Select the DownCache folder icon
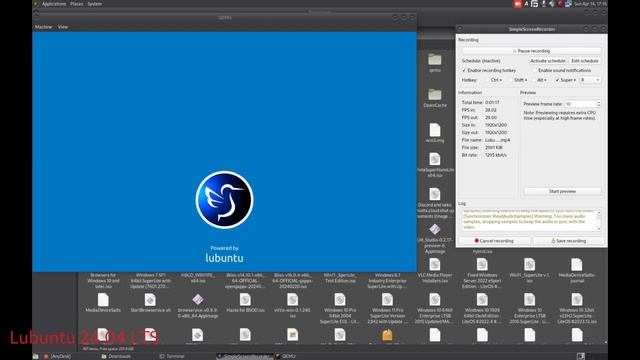Image resolution: width=640 pixels, height=360 pixels. (x=435, y=95)
